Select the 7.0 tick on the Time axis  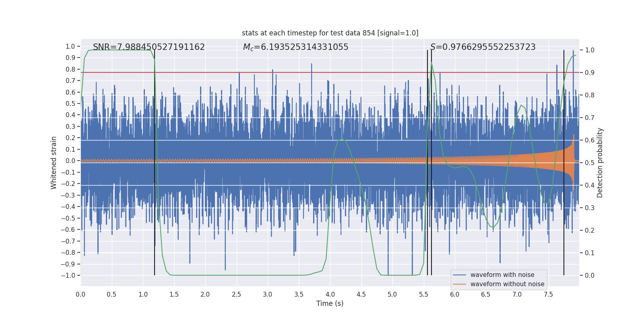517,294
